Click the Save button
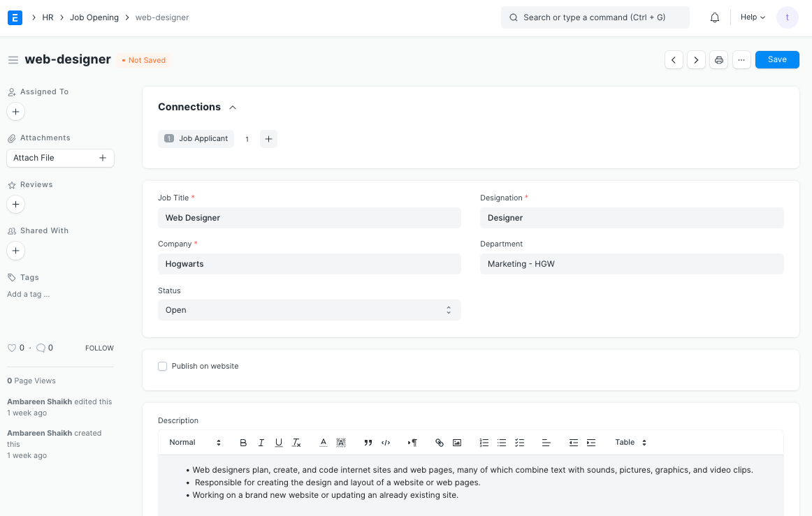Screen dimensions: 812x516 (x=777, y=60)
